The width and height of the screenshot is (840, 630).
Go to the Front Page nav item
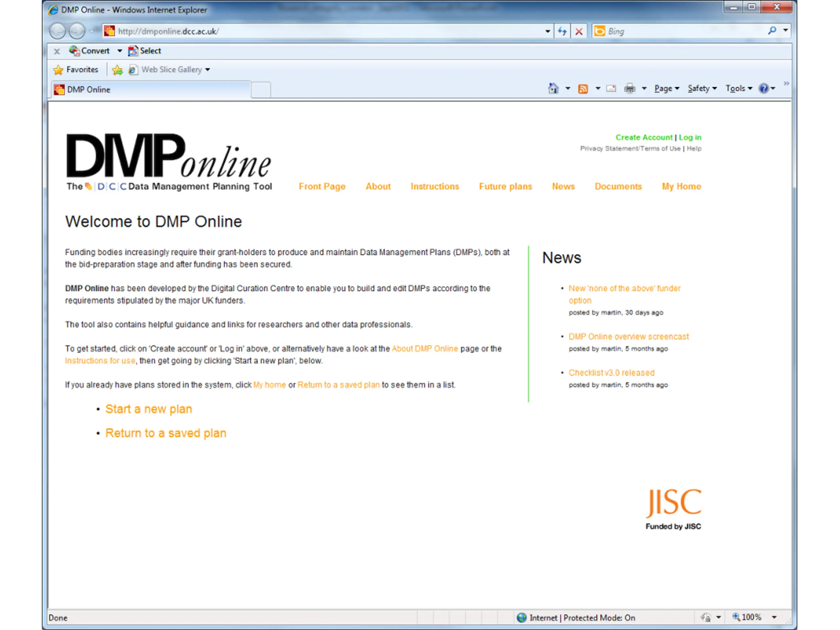[322, 186]
